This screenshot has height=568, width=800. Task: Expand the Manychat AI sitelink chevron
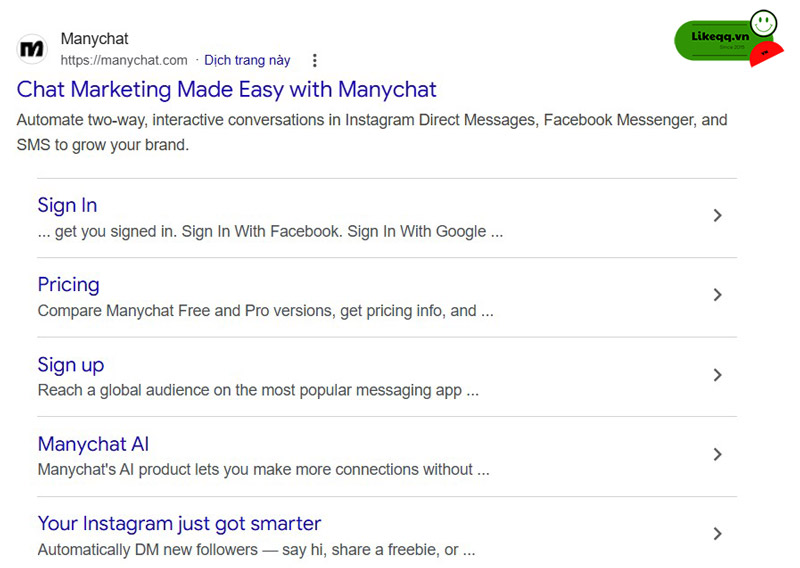click(717, 454)
